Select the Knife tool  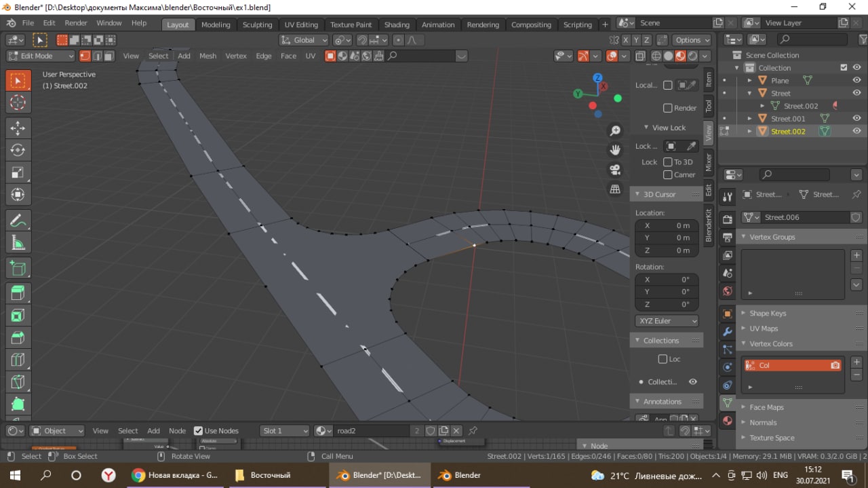[18, 383]
